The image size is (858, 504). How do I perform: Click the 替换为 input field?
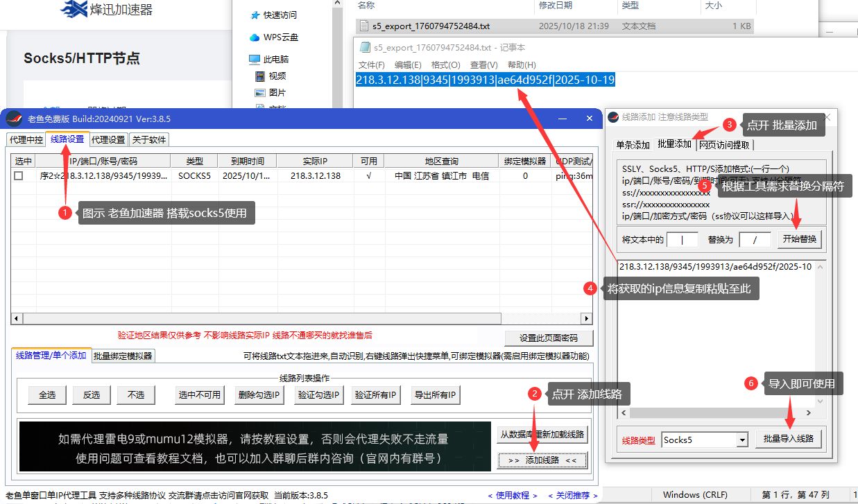[755, 239]
